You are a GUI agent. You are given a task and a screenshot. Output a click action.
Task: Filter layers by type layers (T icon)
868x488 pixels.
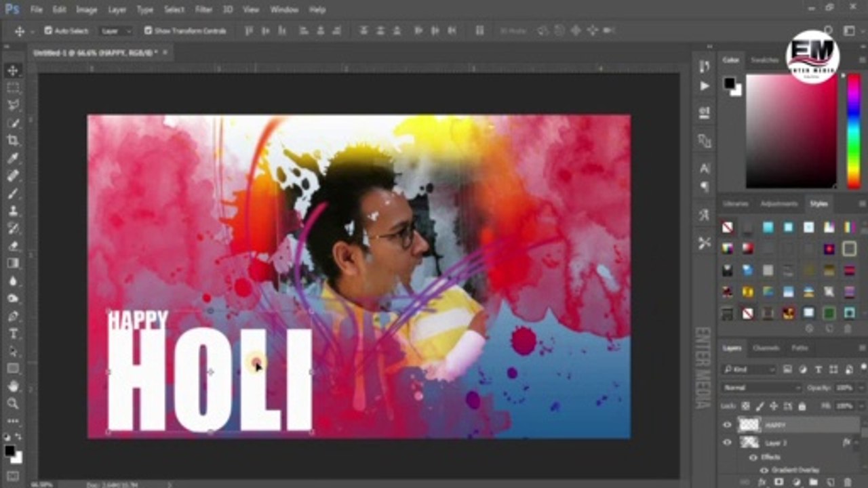point(818,369)
